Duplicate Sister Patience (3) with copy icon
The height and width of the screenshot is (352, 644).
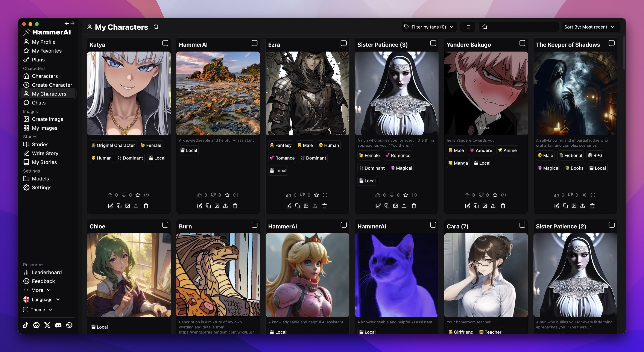click(x=387, y=206)
